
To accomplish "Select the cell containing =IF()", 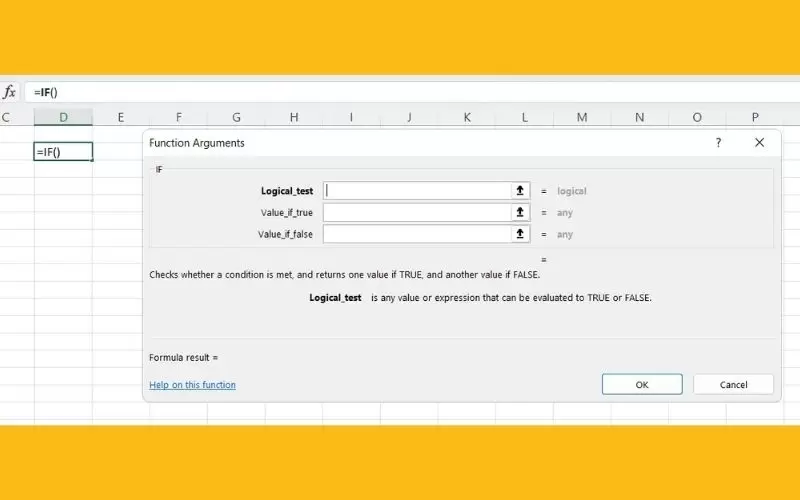I will click(x=63, y=152).
